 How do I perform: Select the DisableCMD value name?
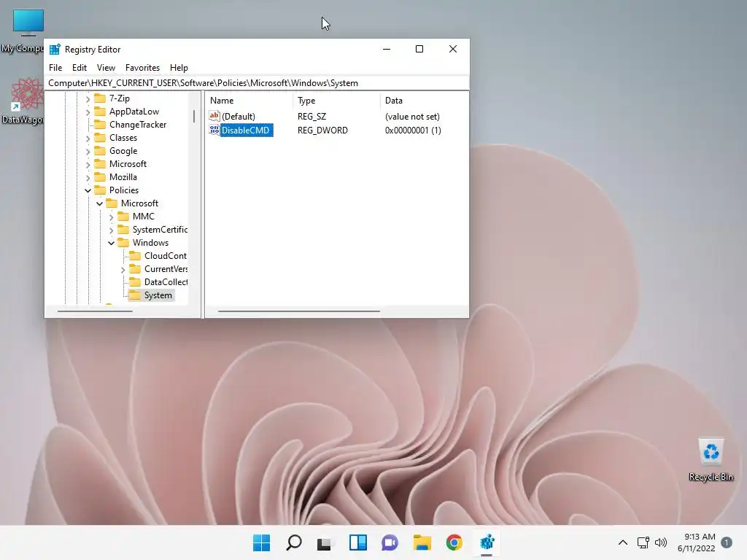246,130
